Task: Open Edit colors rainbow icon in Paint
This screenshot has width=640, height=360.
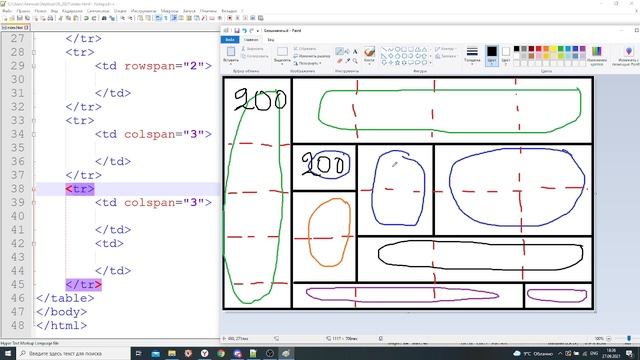Action: (x=597, y=51)
